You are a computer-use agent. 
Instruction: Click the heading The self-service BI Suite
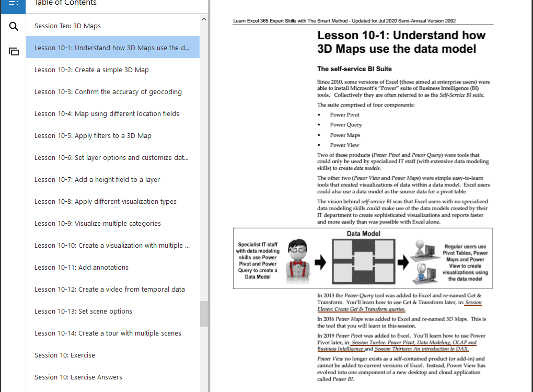pos(354,69)
